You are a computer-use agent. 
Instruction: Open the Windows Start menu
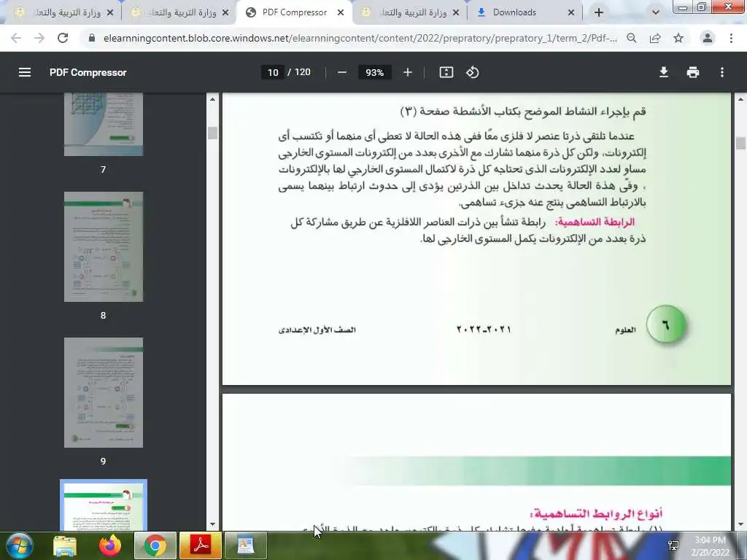19,545
